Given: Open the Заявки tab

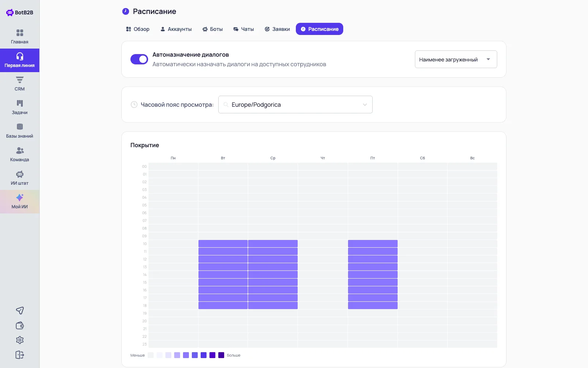Looking at the screenshot, I should click(277, 29).
